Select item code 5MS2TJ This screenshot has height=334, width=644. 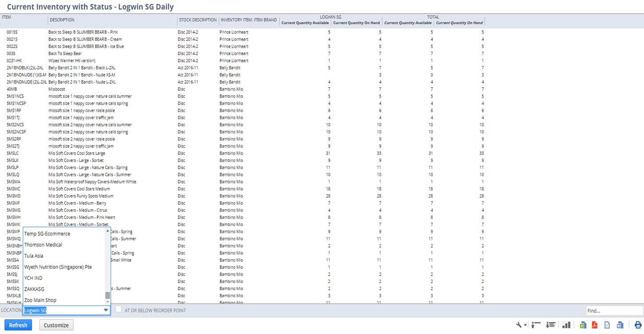pos(13,146)
